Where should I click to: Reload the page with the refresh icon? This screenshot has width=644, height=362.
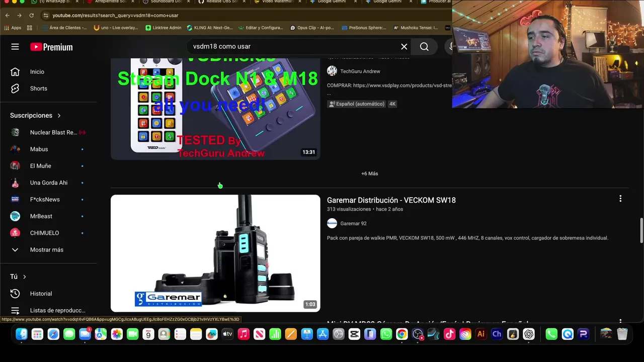pyautogui.click(x=32, y=16)
